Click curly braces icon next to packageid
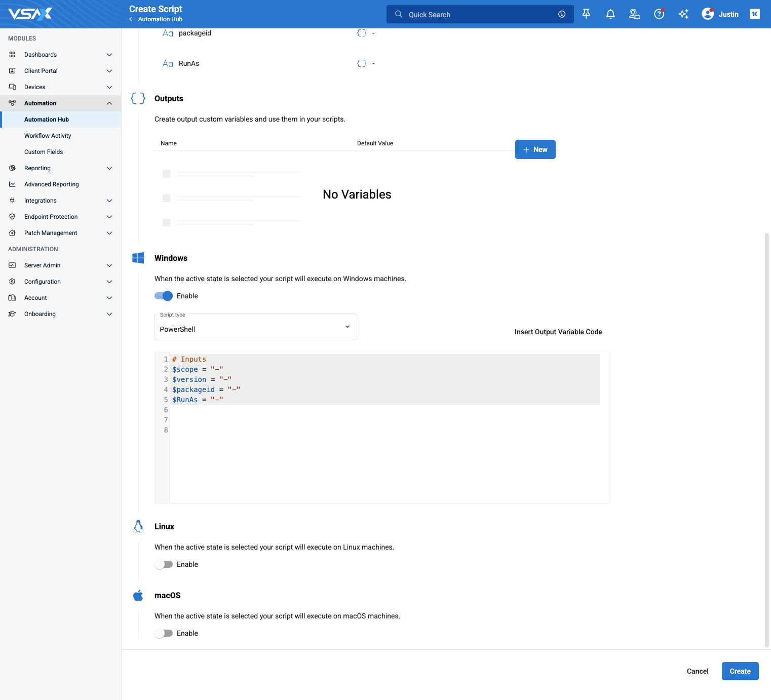This screenshot has width=771, height=700. [362, 33]
